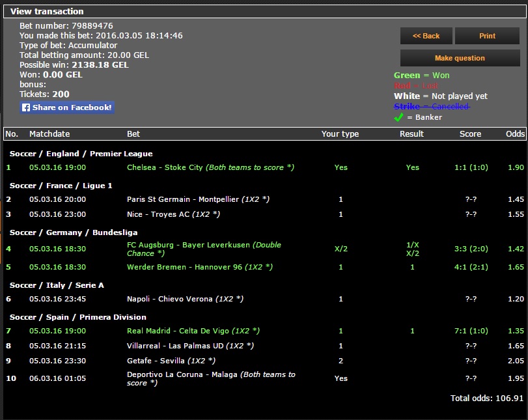
Task: Click the Matchdate column header
Action: (x=49, y=133)
